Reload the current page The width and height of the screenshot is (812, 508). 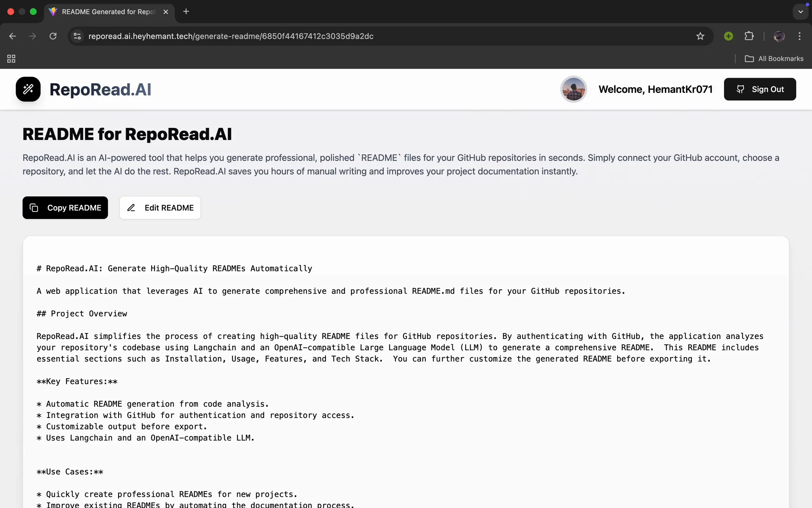(53, 36)
